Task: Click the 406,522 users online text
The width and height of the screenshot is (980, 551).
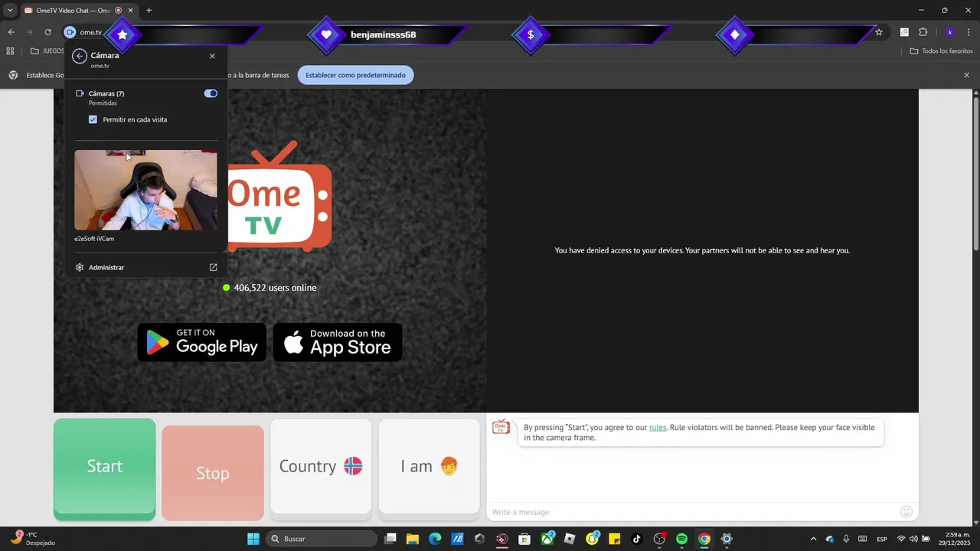Action: pos(275,288)
